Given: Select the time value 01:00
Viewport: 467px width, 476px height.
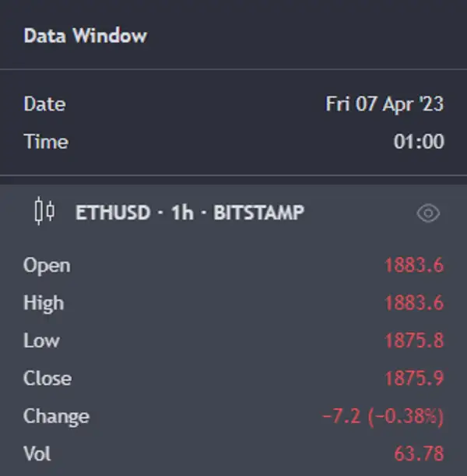Looking at the screenshot, I should [x=419, y=142].
